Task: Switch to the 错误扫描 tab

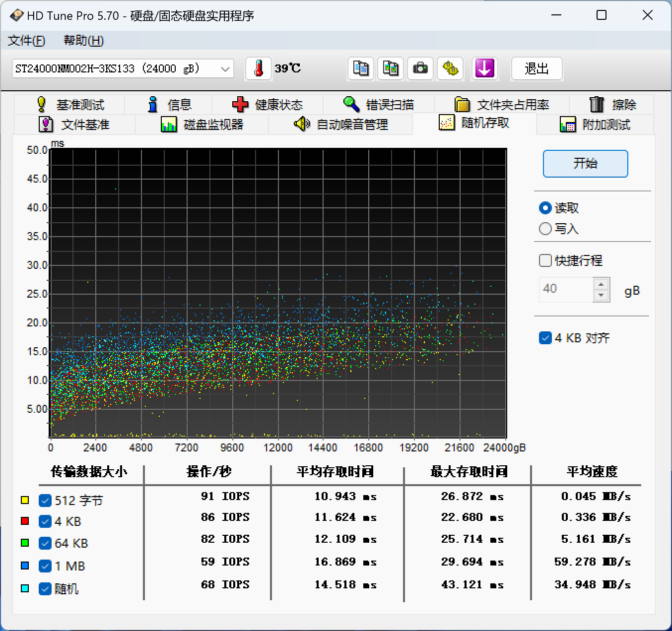Action: [379, 105]
